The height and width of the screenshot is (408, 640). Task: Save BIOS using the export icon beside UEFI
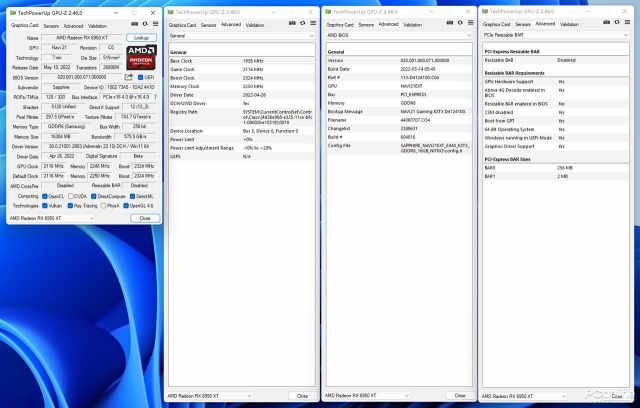(x=129, y=77)
